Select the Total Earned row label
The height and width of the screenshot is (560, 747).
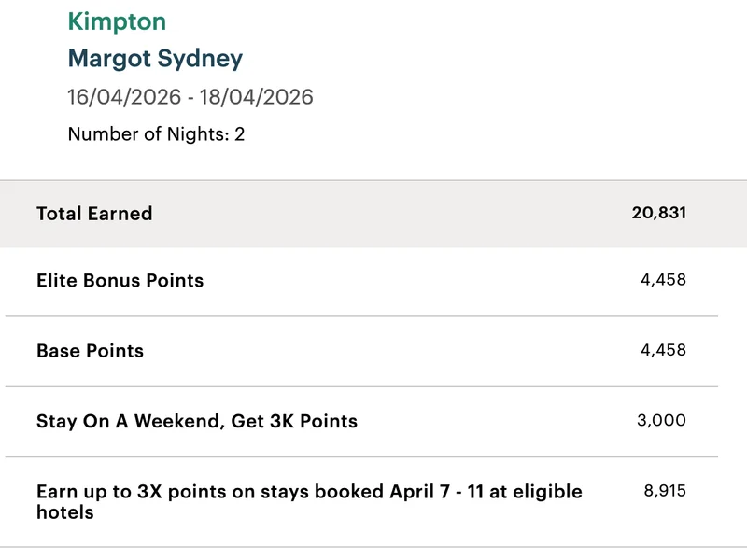coord(94,214)
